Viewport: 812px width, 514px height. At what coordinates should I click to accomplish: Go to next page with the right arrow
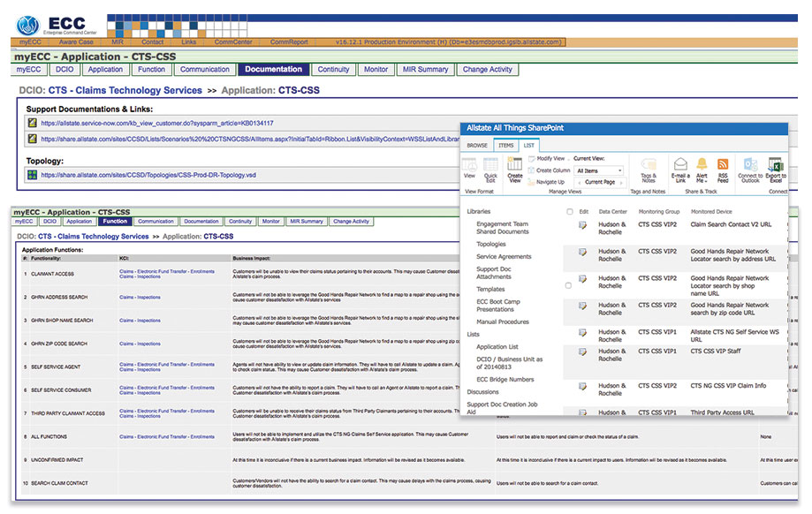coord(621,182)
